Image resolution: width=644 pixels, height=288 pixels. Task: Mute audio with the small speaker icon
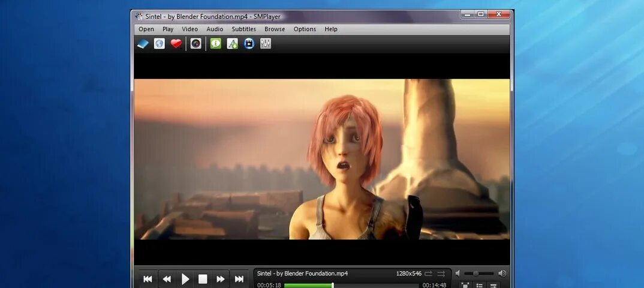pos(458,273)
